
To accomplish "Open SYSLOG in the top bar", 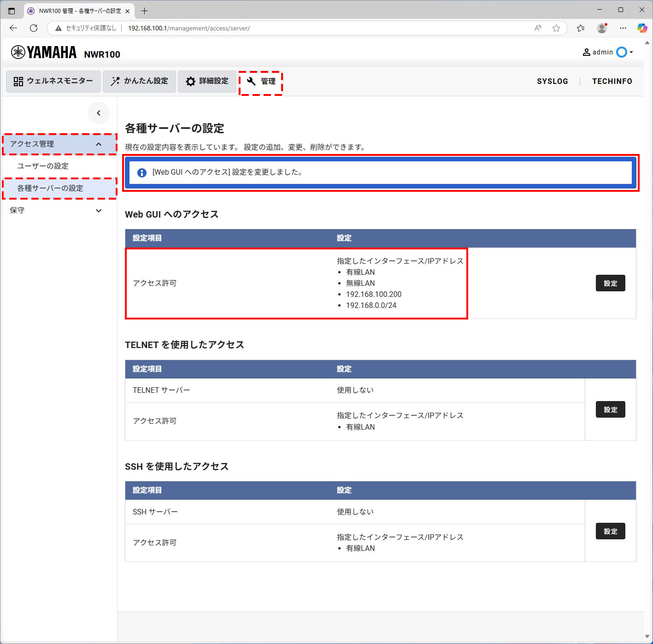I will [552, 81].
